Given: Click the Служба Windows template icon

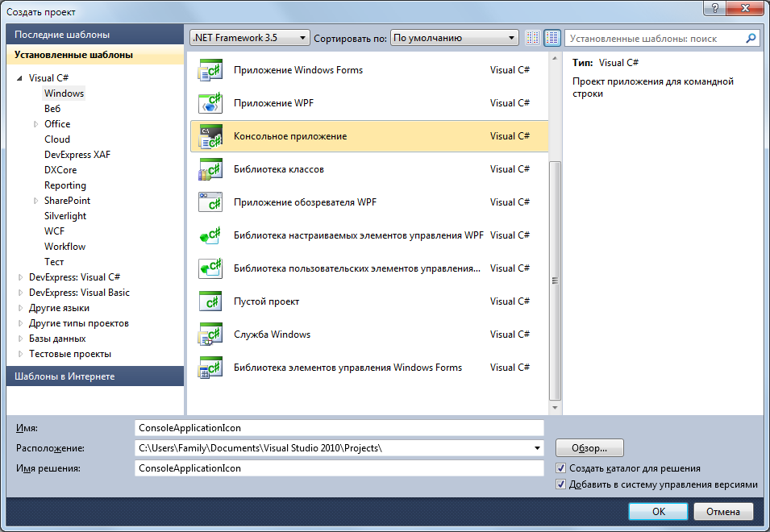Looking at the screenshot, I should pyautogui.click(x=210, y=335).
